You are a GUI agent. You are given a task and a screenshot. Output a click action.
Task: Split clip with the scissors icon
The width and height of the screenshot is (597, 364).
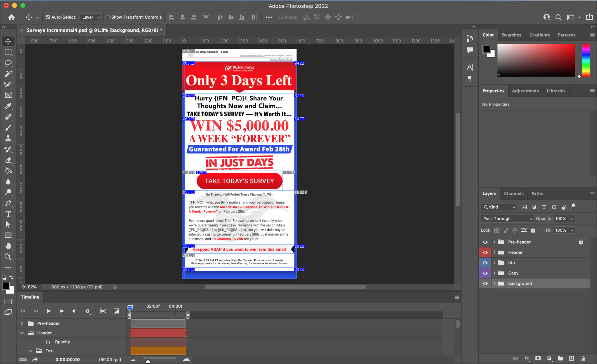103,311
